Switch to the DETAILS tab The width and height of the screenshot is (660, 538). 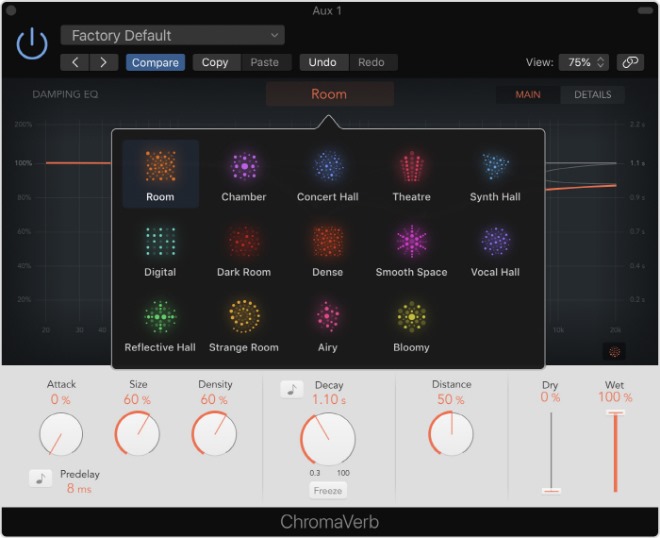point(592,94)
